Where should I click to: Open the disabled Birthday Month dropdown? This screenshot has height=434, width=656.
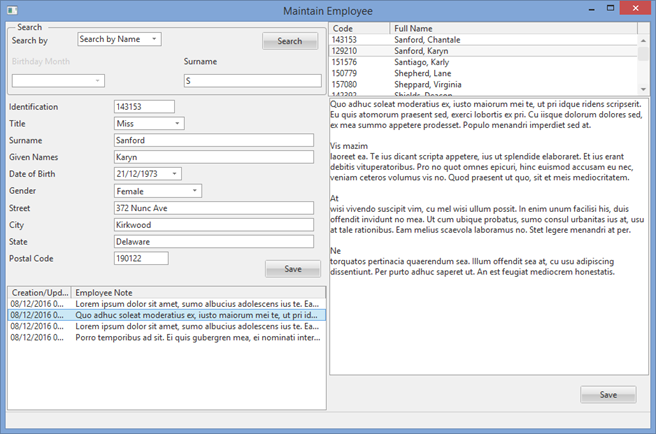tap(58, 80)
